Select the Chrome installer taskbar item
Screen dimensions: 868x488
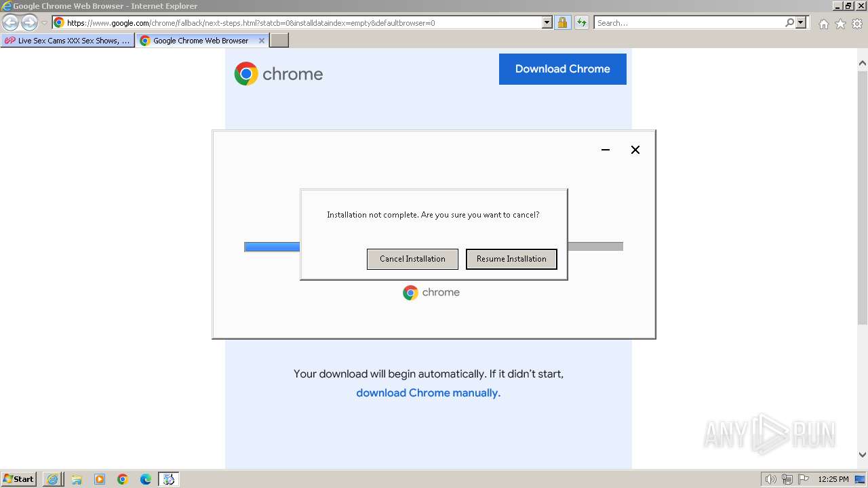(x=169, y=479)
